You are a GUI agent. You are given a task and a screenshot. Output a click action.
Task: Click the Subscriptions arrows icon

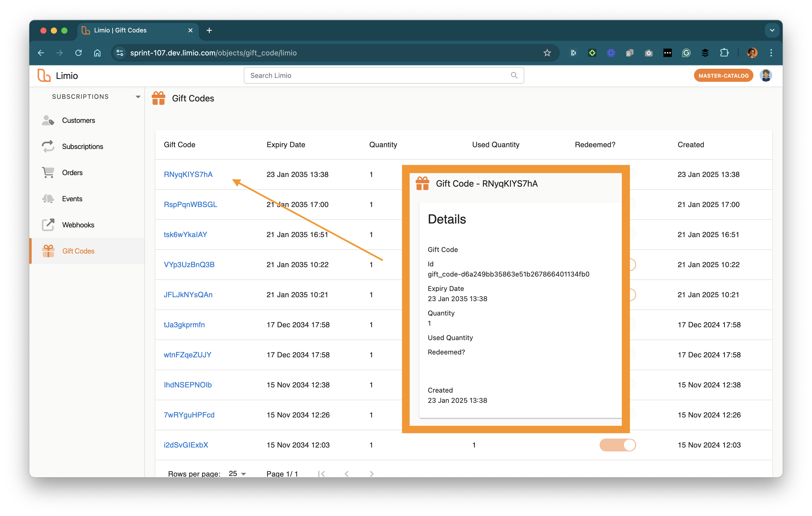[48, 146]
